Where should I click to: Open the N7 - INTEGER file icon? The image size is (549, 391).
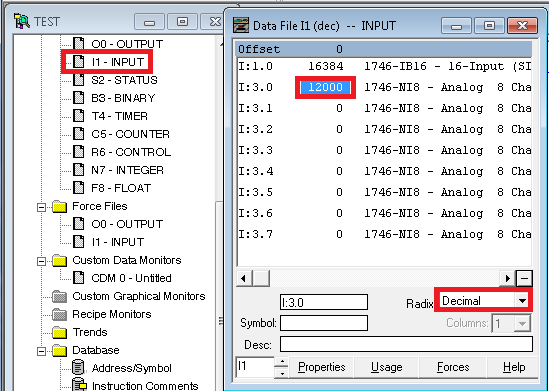(79, 170)
